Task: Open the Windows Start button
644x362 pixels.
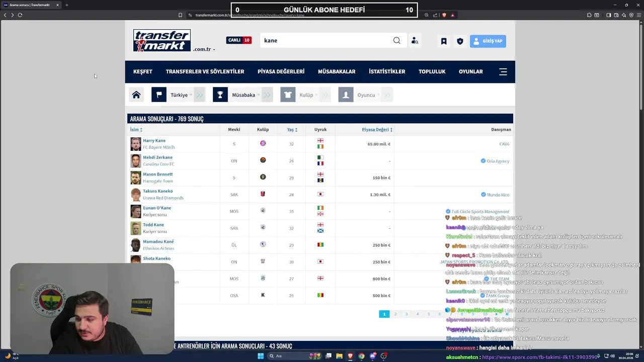Action: pos(261,356)
